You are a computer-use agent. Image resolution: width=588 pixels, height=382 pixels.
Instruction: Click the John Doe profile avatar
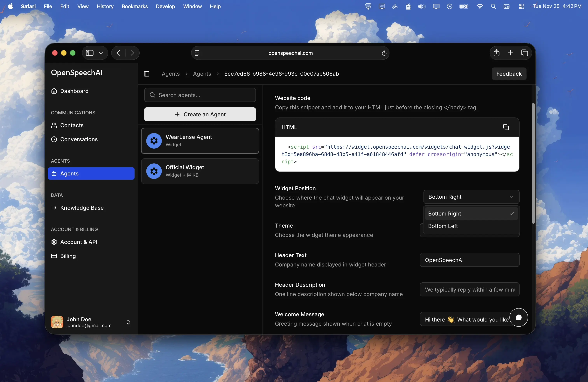click(57, 322)
